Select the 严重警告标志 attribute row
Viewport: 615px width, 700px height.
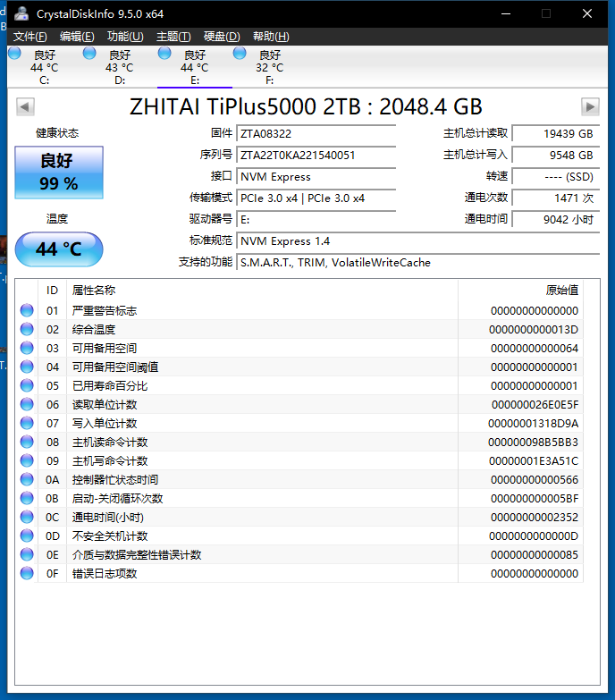click(299, 310)
